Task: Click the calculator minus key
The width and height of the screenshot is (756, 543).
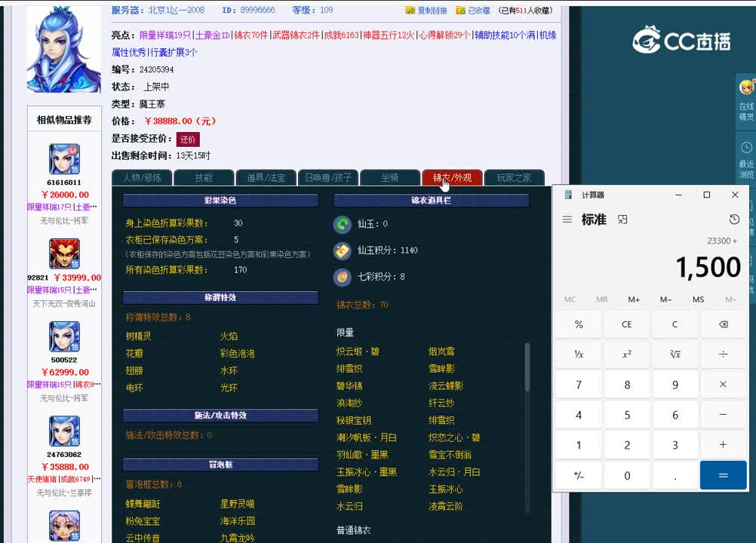Action: click(724, 414)
